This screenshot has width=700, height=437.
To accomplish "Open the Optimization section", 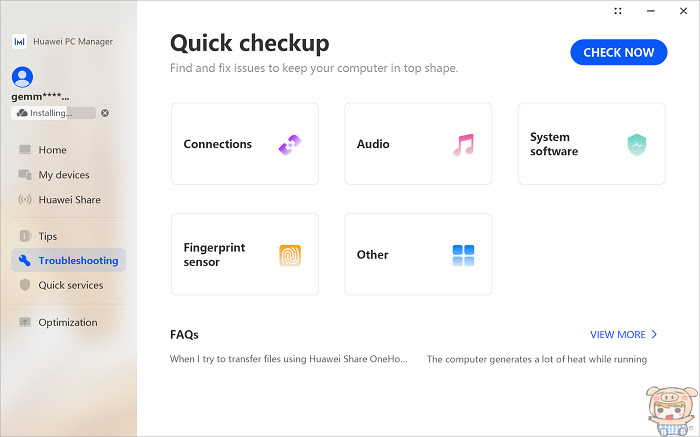I will pos(68,322).
